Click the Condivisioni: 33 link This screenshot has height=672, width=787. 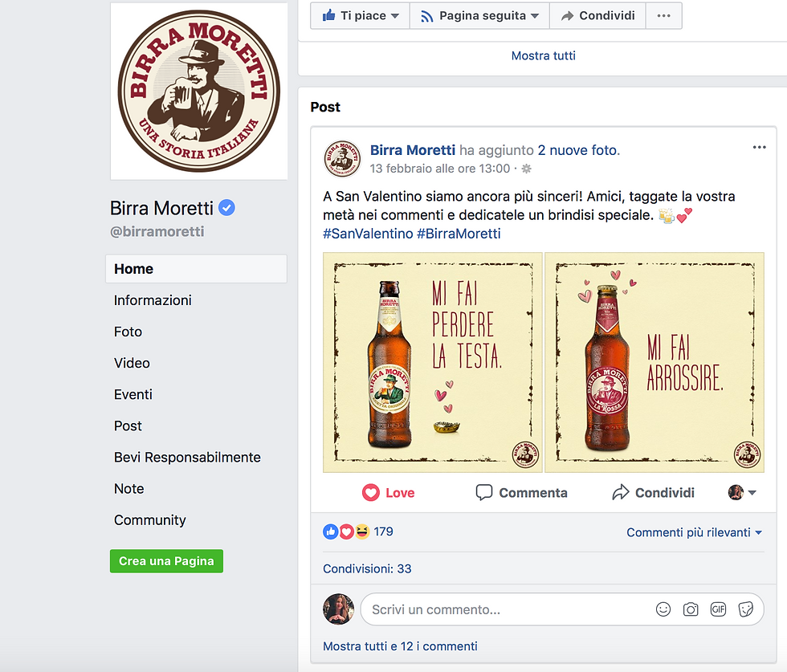[367, 568]
